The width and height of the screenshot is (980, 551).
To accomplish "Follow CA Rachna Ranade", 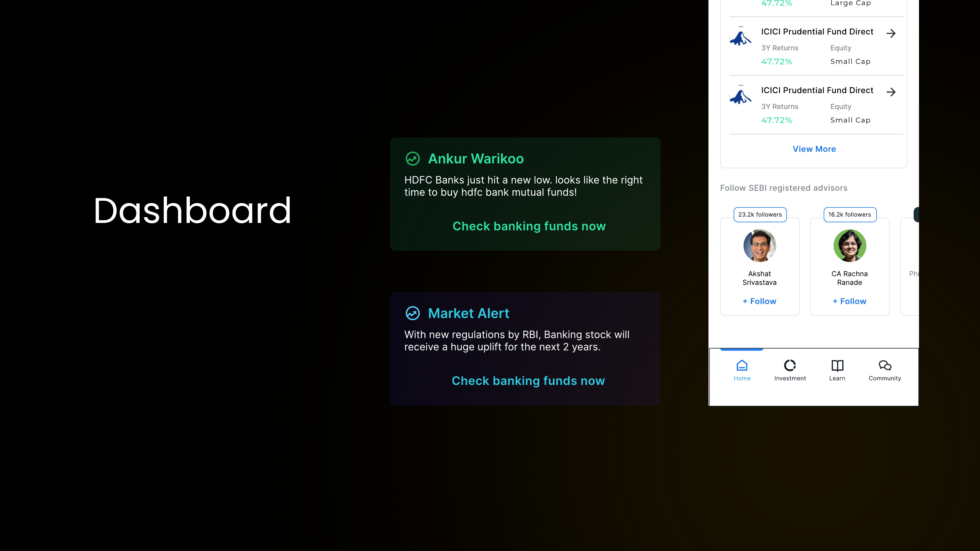I will click(x=850, y=301).
